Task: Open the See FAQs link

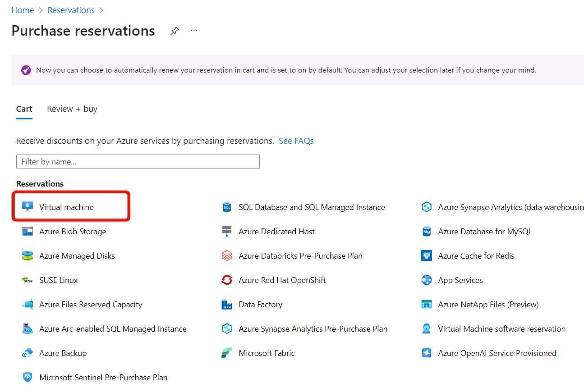Action: tap(296, 141)
